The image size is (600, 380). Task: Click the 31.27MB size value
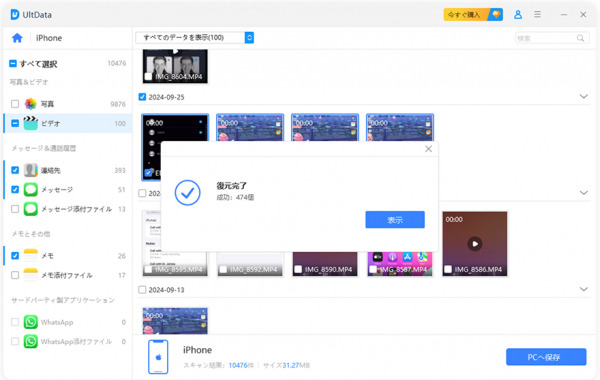coord(296,365)
